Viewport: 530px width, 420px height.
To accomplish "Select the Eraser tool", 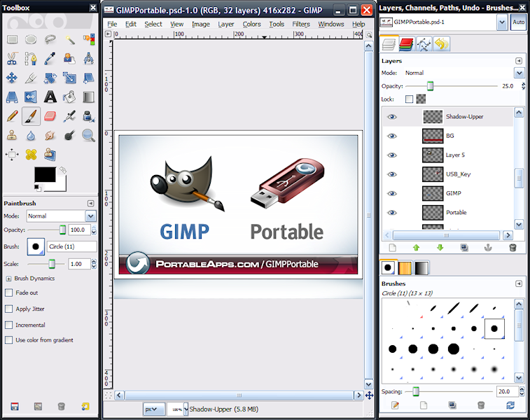I will (50, 116).
